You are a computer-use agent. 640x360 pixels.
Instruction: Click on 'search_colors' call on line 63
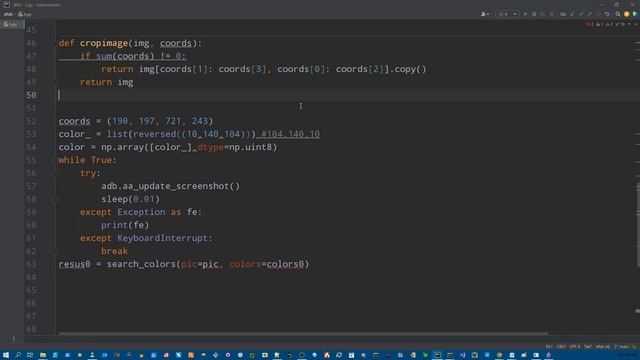[141, 264]
